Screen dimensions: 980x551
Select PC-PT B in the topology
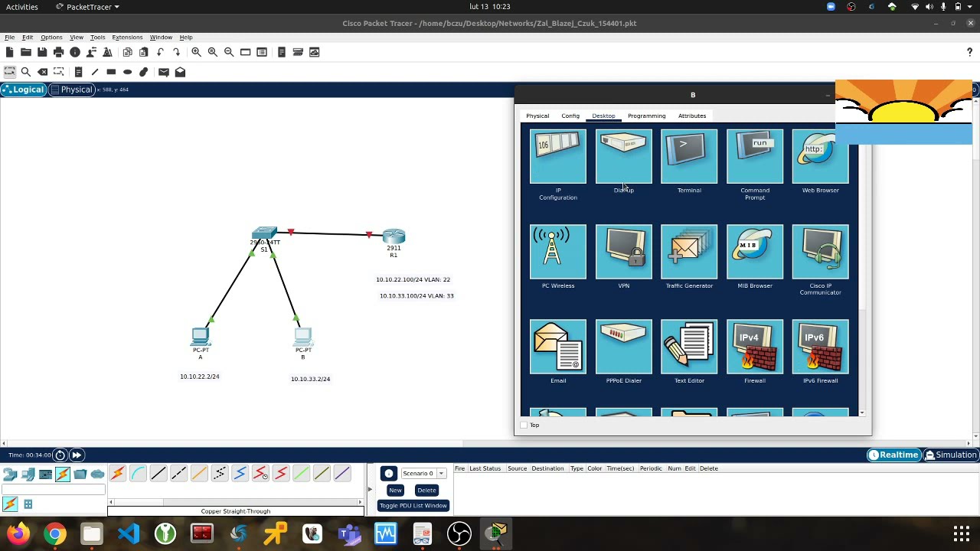click(x=303, y=337)
